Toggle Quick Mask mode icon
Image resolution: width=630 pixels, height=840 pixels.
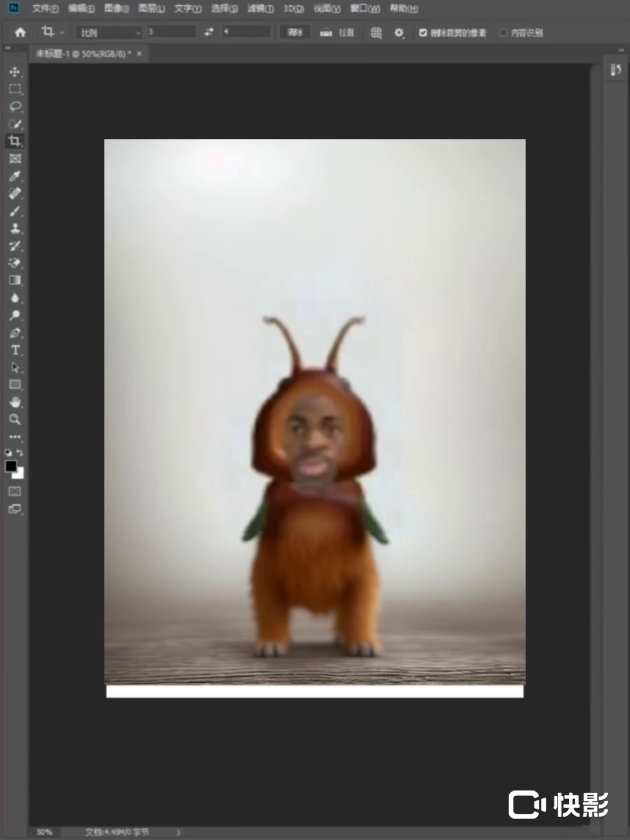(x=15, y=491)
